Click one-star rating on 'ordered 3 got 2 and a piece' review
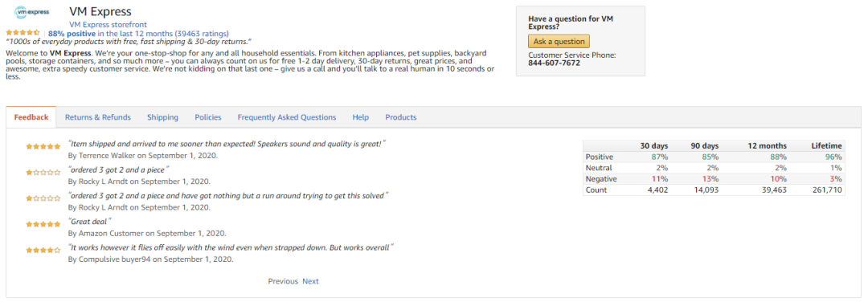 (x=43, y=173)
